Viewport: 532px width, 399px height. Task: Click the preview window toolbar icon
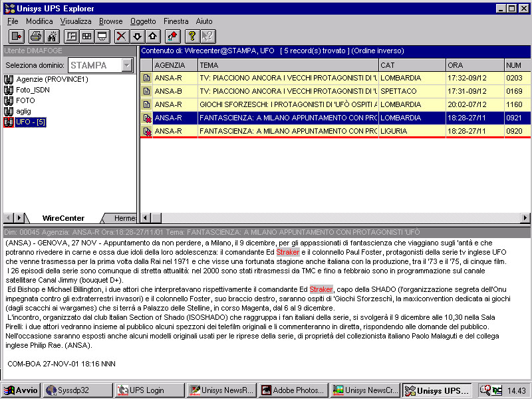click(x=102, y=37)
